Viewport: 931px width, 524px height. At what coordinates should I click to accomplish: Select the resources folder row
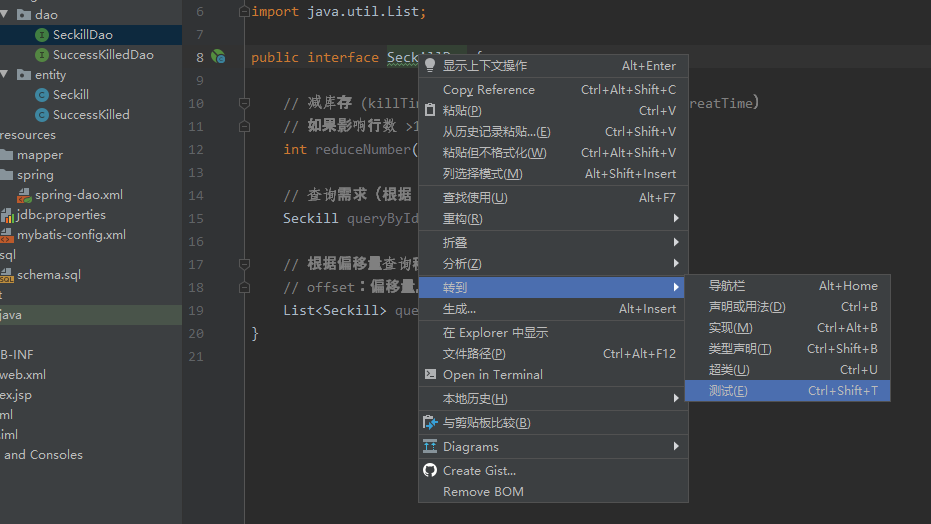pos(91,135)
